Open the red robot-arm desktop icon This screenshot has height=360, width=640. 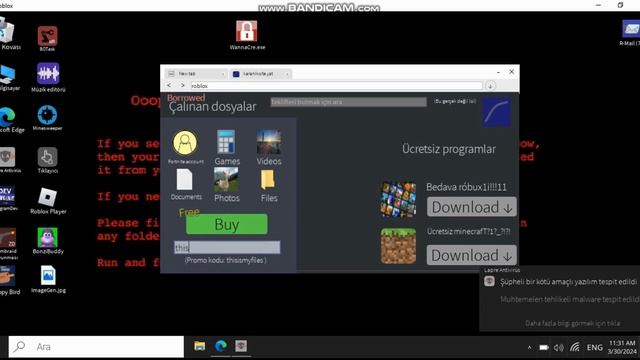point(47,36)
